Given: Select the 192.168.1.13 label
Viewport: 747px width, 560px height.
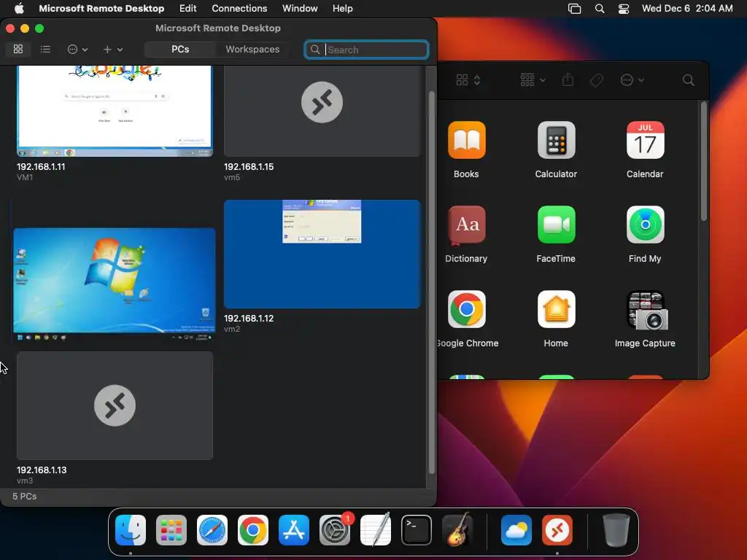Looking at the screenshot, I should coord(42,470).
